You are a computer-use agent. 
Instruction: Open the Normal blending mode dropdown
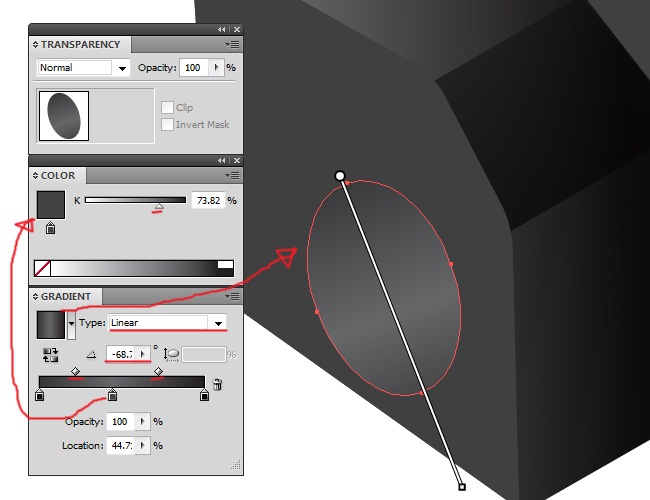click(122, 68)
